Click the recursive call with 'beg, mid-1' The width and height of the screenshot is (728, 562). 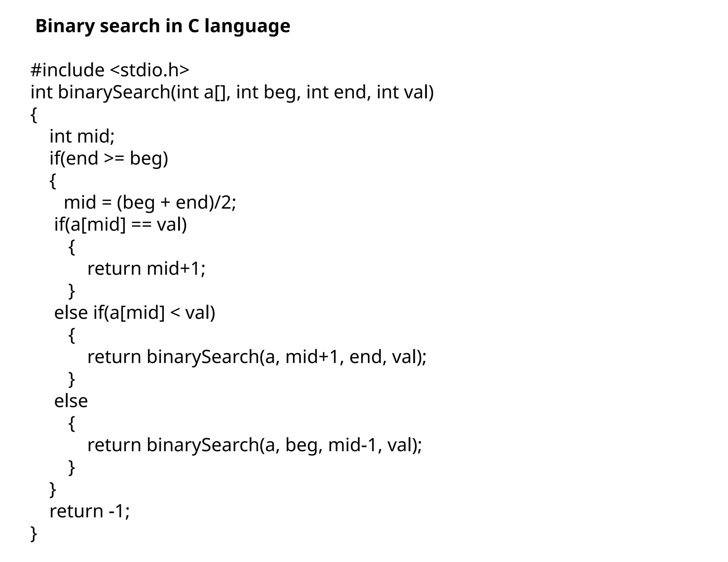[255, 445]
